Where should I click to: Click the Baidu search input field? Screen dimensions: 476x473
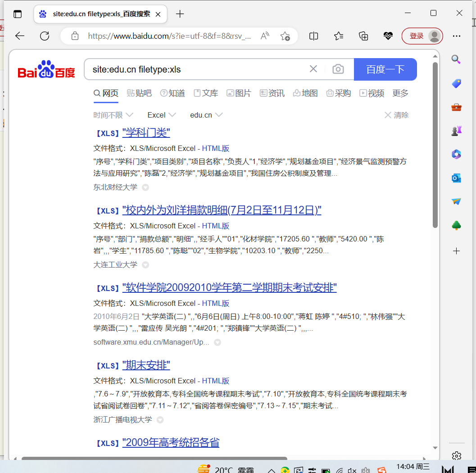(197, 69)
